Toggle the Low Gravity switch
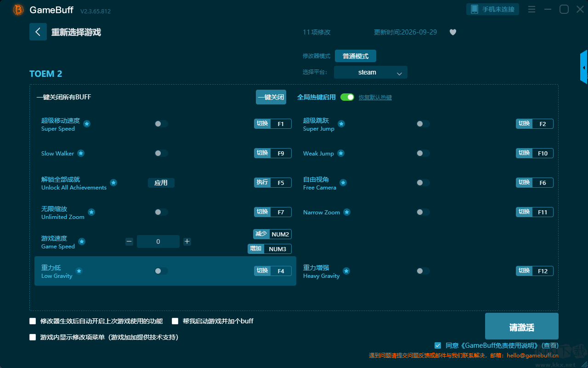Screen dimensions: 588x368 click(161, 271)
